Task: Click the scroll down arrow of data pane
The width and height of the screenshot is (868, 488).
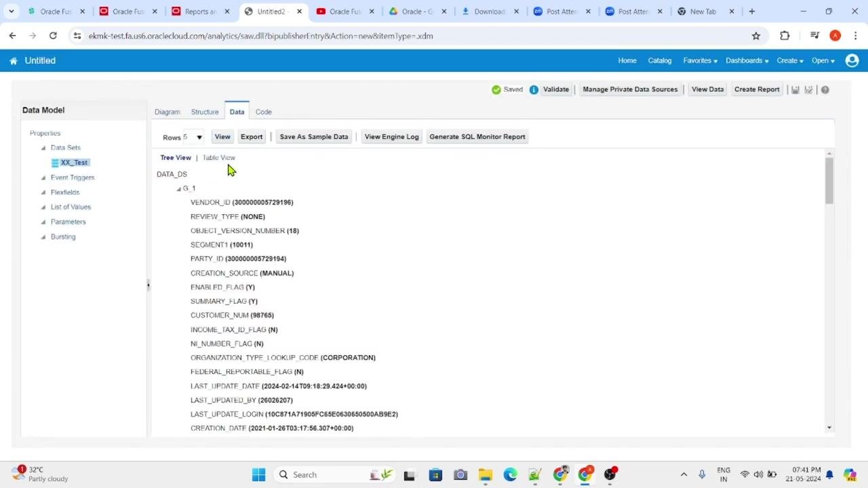Action: coord(829,428)
